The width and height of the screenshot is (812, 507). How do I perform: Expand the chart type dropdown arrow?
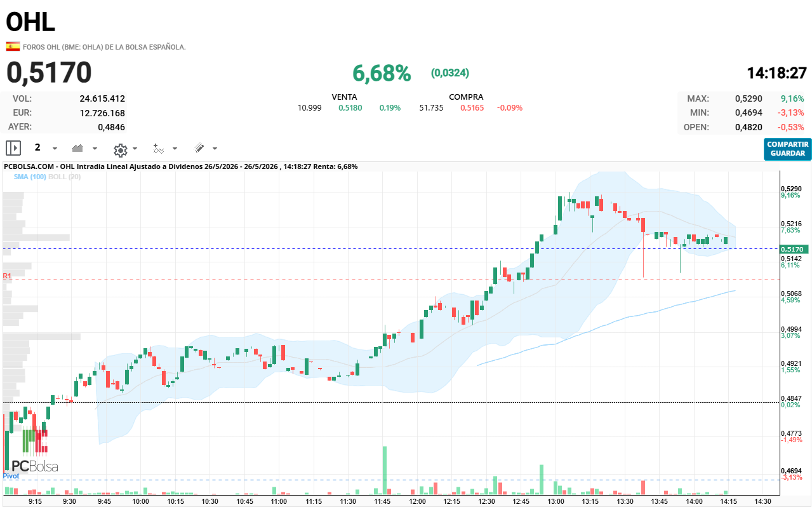(x=95, y=149)
